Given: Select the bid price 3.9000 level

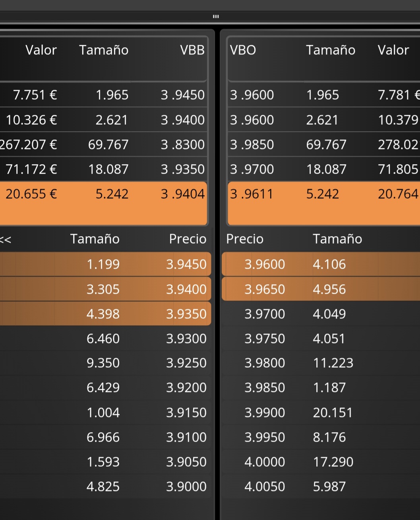Looking at the screenshot, I should click(x=186, y=487).
